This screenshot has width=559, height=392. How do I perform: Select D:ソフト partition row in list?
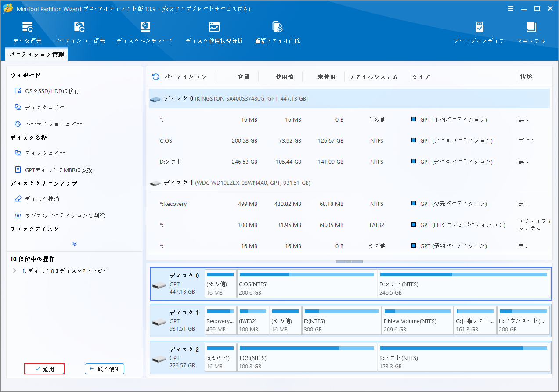[x=349, y=162]
